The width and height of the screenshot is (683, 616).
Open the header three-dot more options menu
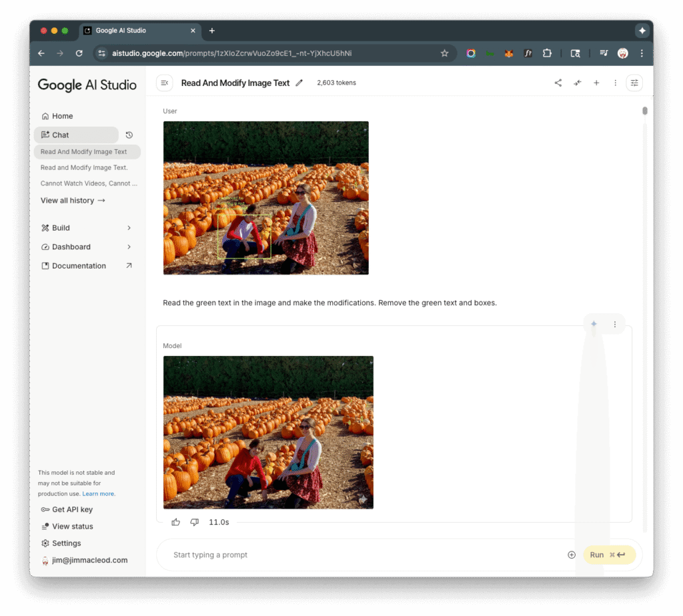pos(615,83)
